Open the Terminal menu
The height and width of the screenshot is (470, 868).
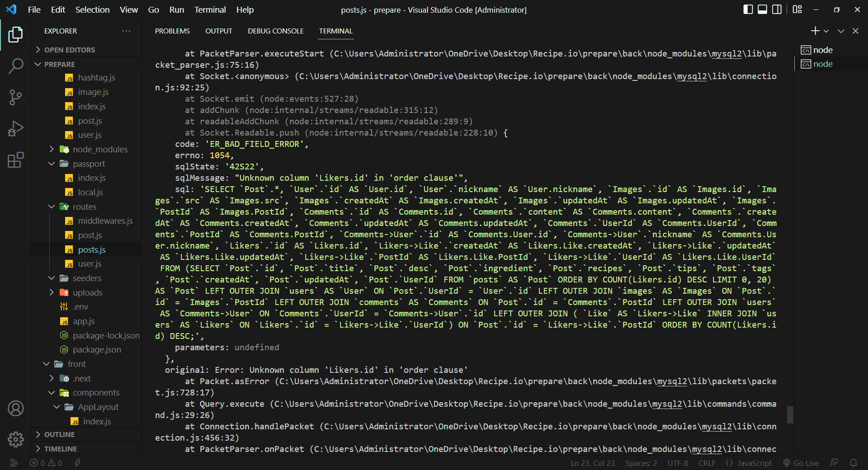[x=210, y=9]
